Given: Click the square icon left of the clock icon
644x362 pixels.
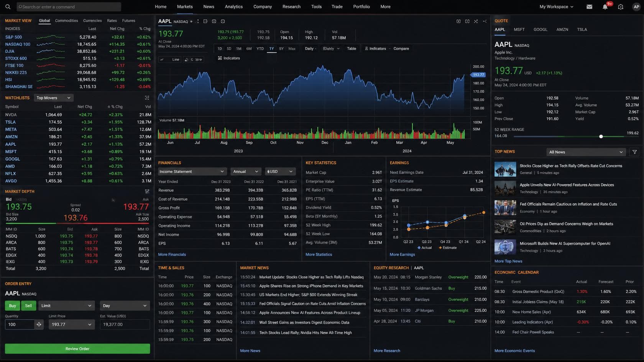Looking at the screenshot, I should 214,21.
